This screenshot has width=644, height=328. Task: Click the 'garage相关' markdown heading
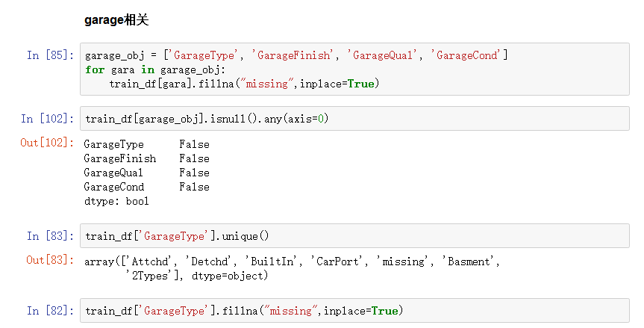coord(116,19)
